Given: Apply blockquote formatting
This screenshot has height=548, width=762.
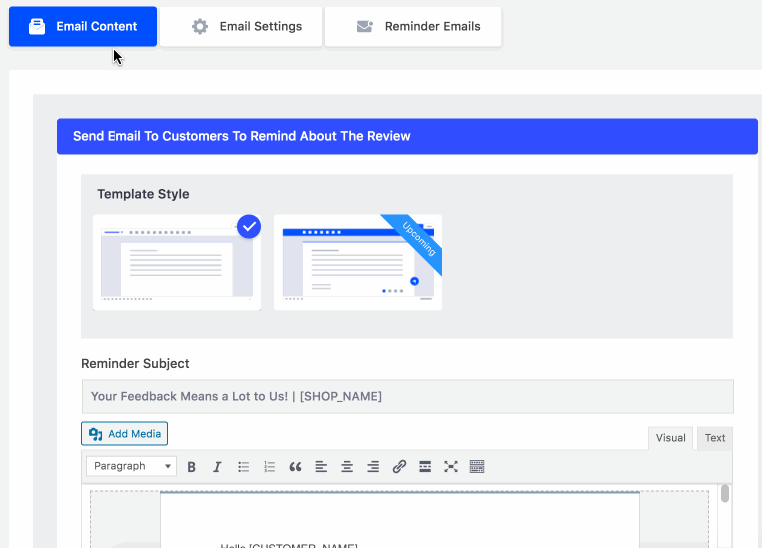Looking at the screenshot, I should (x=295, y=466).
